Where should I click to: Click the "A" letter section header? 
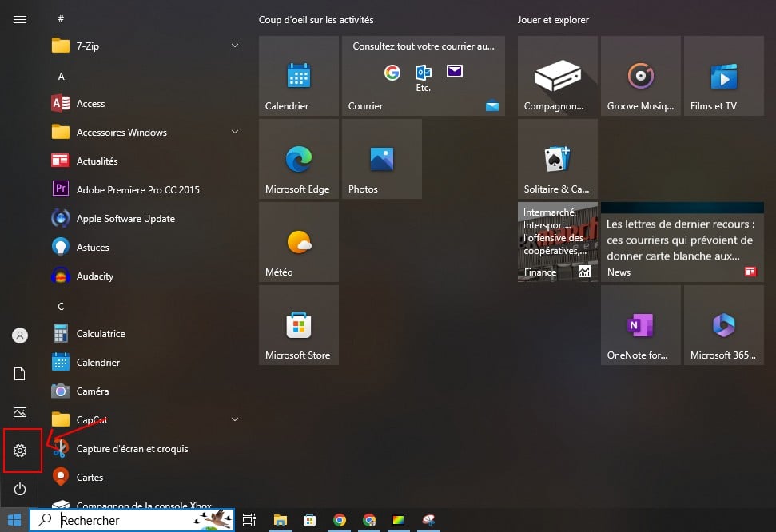pos(61,76)
